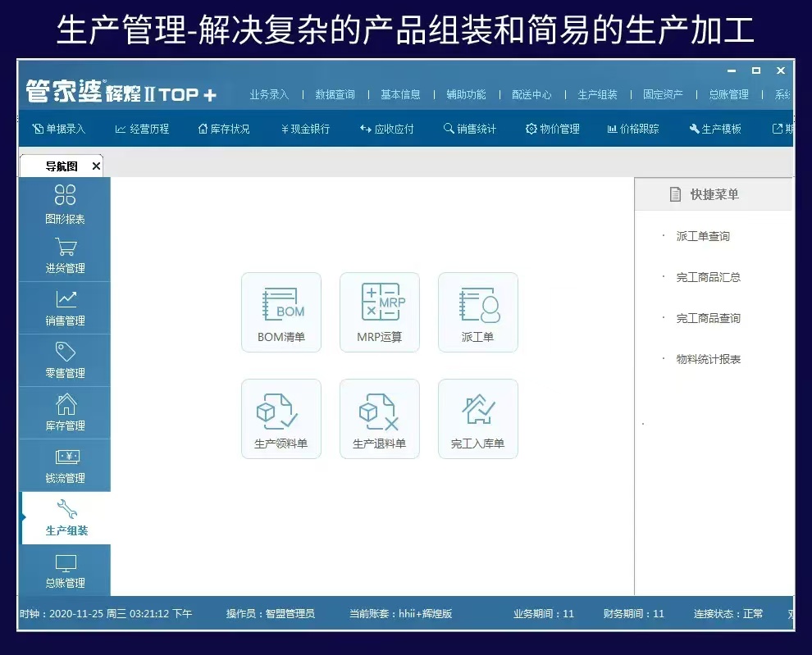Click 单据录入 toolbar item
Screen dimensions: 812x655
point(58,129)
